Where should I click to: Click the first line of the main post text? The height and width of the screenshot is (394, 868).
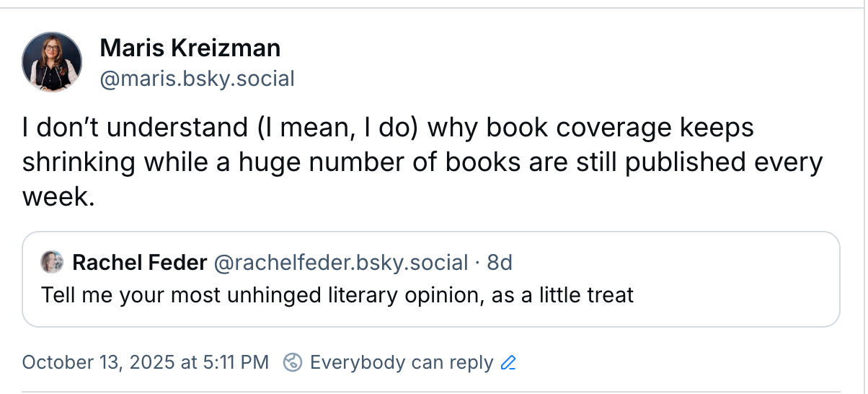coord(388,128)
